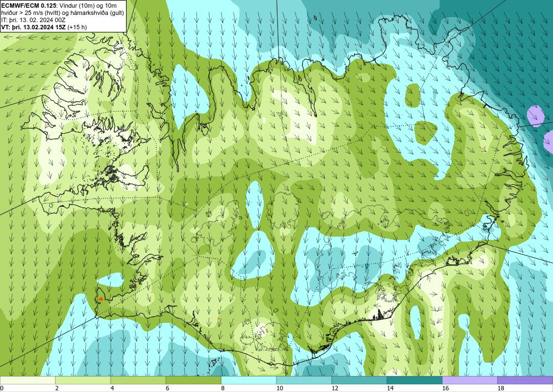The image size is (553, 392).
Task: Click the light cyan 8–10 m/s legend swatch
Action: click(249, 380)
